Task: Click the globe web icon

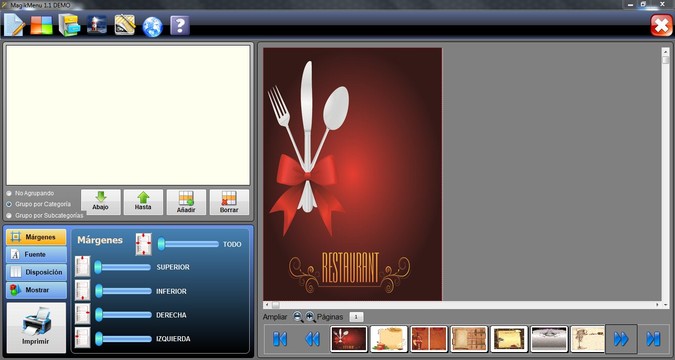Action: [x=152, y=26]
